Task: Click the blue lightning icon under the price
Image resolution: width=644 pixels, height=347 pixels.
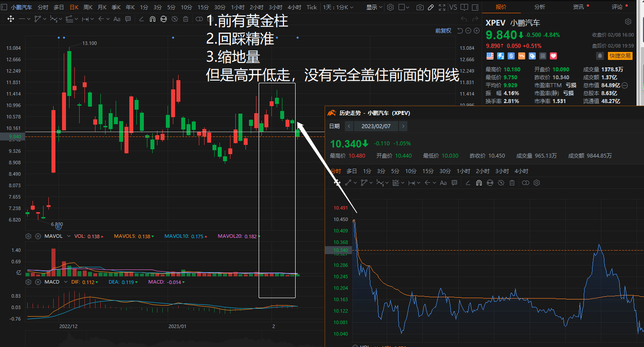Action: [500, 56]
